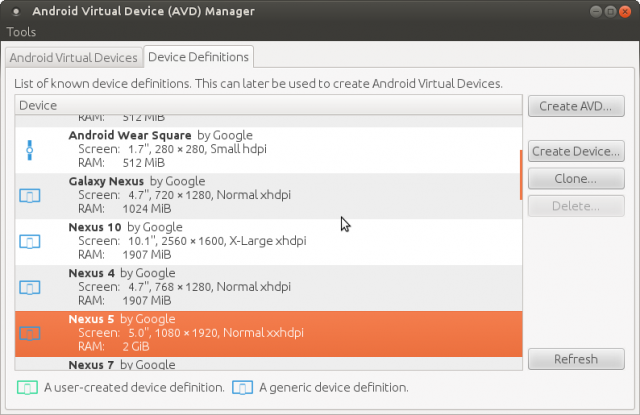Viewport: 640px width, 415px height.
Task: Clone the selected device definition
Action: (x=575, y=179)
